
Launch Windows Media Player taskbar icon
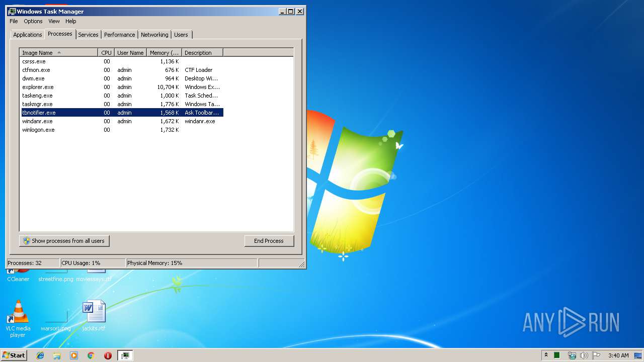[x=74, y=355]
